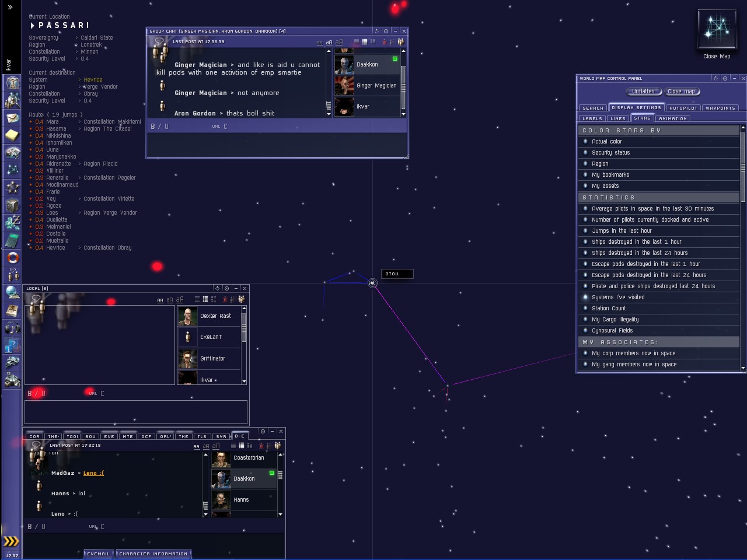Click the EVEMAIL button
Screen dimensions: 747x560
99,554
